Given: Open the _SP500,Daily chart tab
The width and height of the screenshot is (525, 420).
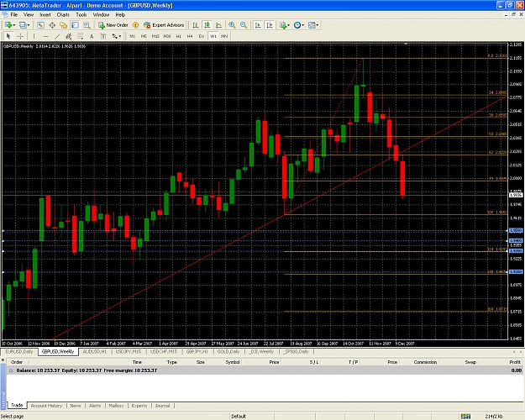Looking at the screenshot, I should tap(296, 352).
